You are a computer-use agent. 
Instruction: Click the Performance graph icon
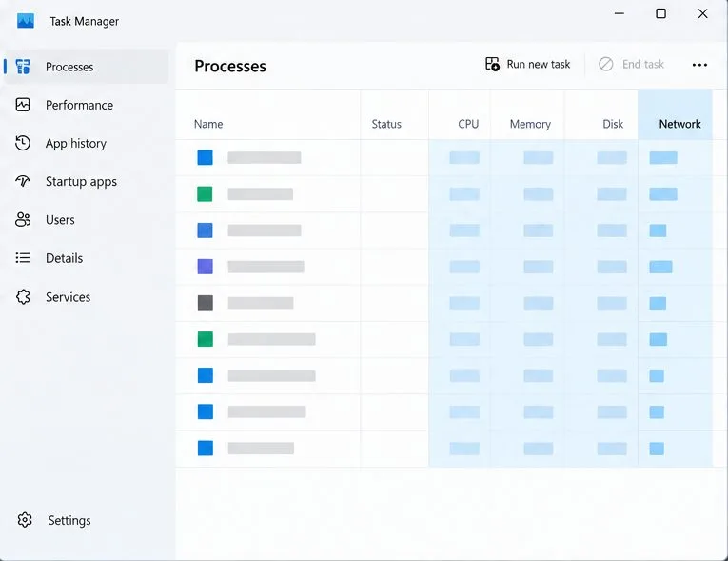pos(23,105)
